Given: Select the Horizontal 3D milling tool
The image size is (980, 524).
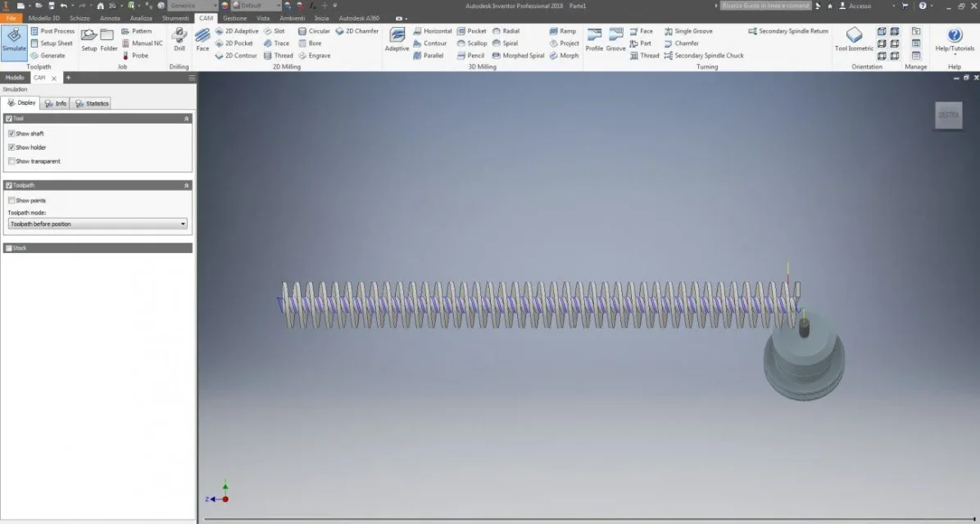Looking at the screenshot, I should [432, 30].
